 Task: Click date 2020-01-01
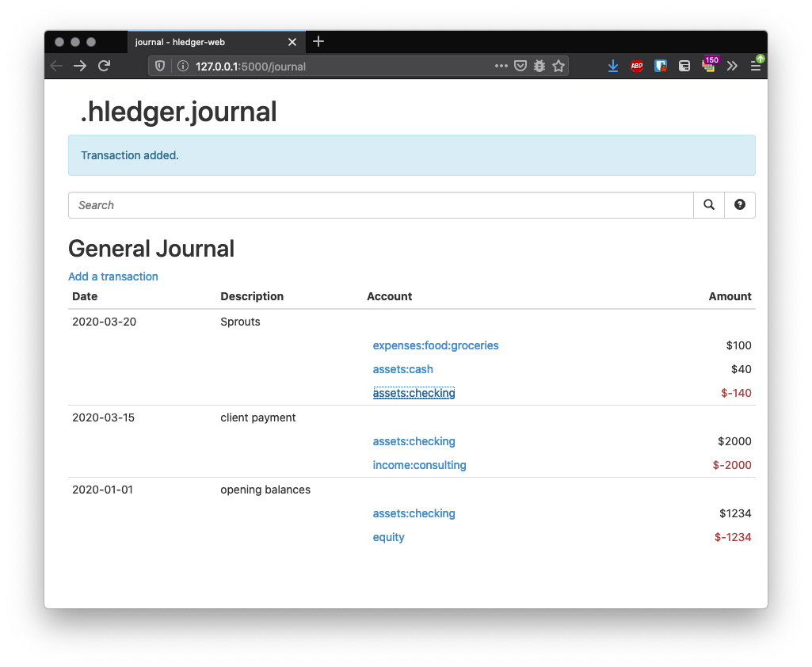click(102, 490)
